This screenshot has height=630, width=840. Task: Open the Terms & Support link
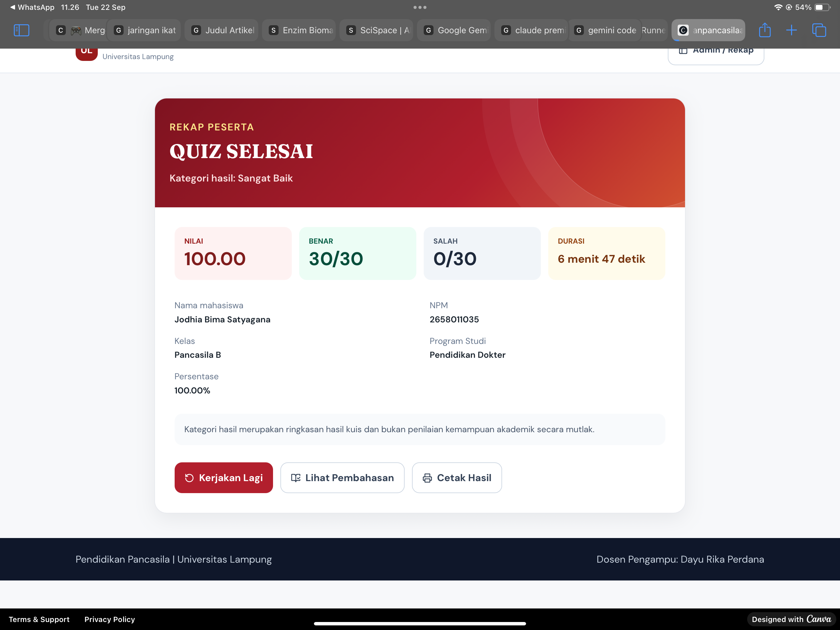pyautogui.click(x=39, y=619)
